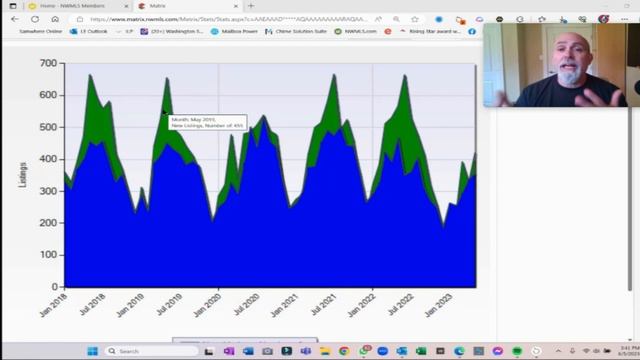Open Spotify from the taskbar
The height and width of the screenshot is (360, 640).
pyautogui.click(x=517, y=351)
